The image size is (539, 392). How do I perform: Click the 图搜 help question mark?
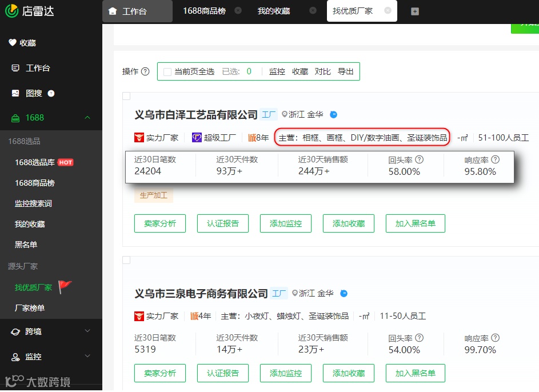[x=51, y=94]
